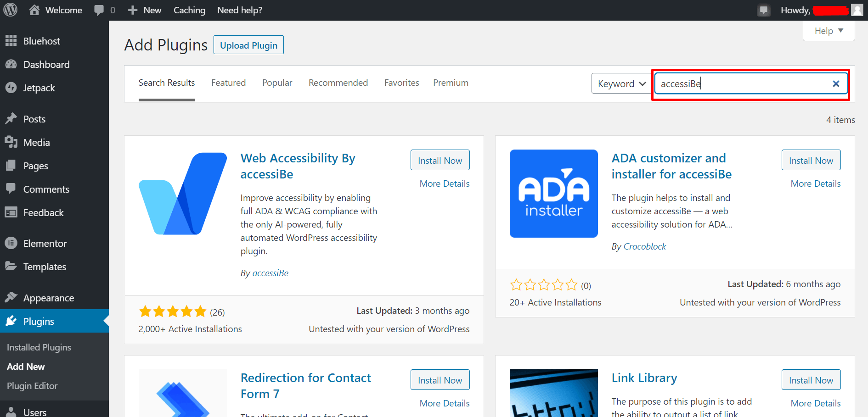Viewport: 868px width, 417px height.
Task: Open the accessiBe author link
Action: tap(271, 273)
